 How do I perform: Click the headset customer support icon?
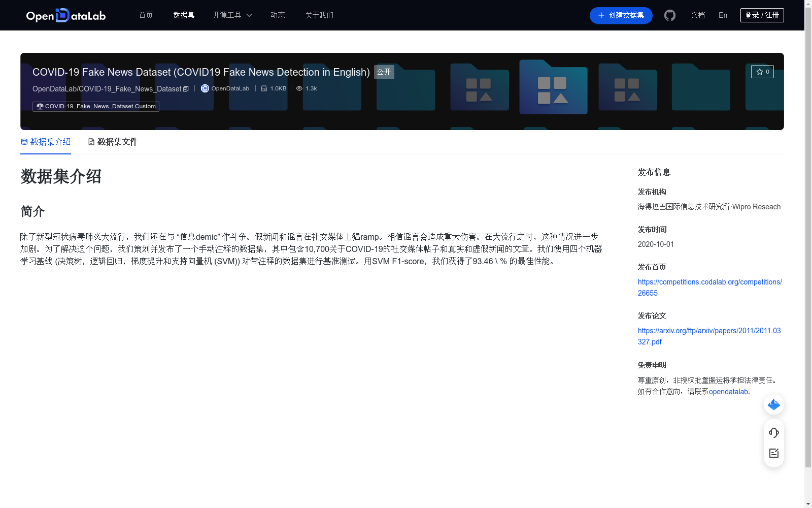(x=773, y=433)
